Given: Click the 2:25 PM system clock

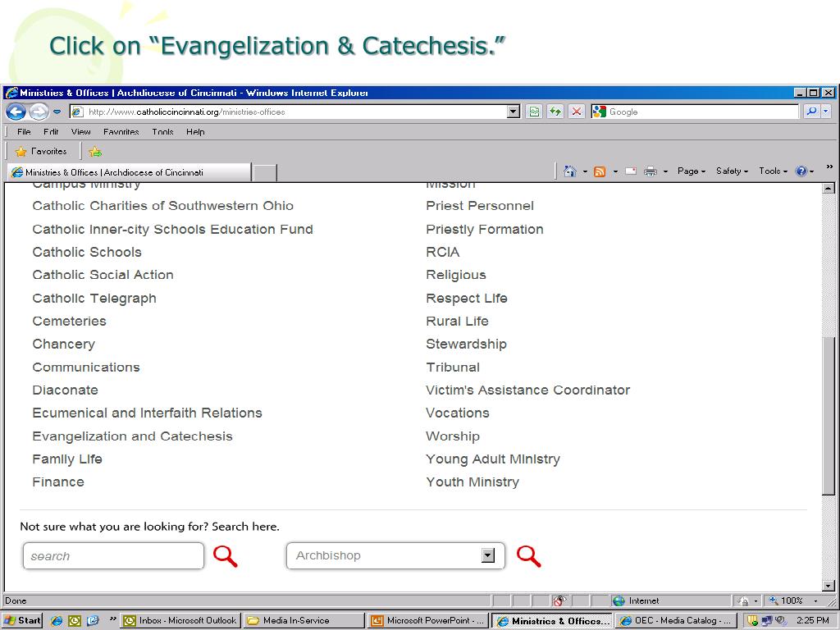Looking at the screenshot, I should 813,620.
